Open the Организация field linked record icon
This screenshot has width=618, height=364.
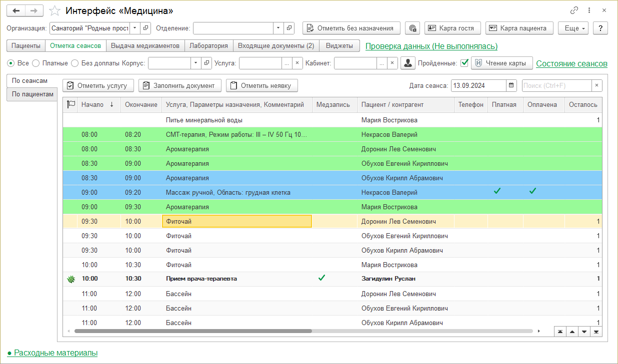[145, 28]
